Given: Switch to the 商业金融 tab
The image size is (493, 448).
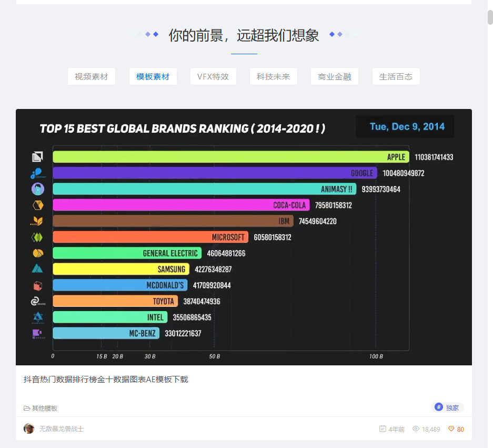Looking at the screenshot, I should point(334,76).
